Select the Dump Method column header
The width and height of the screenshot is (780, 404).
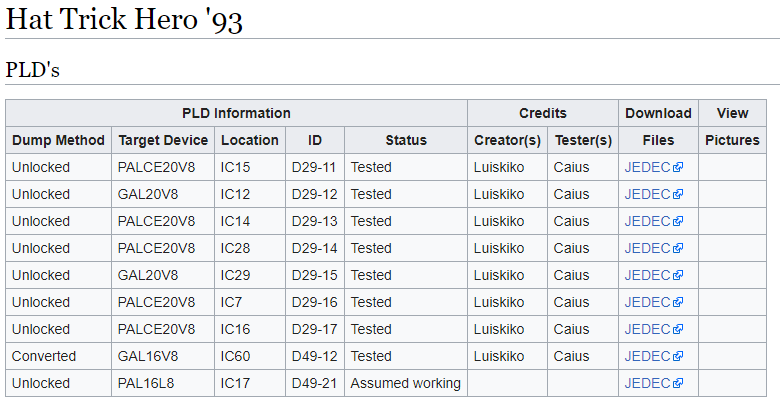58,140
